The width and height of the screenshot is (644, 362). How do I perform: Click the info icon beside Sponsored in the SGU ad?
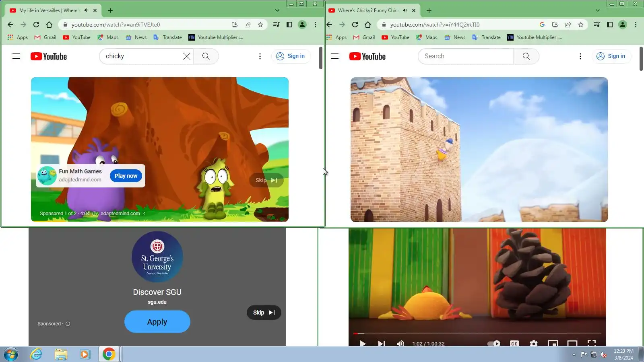pyautogui.click(x=68, y=324)
